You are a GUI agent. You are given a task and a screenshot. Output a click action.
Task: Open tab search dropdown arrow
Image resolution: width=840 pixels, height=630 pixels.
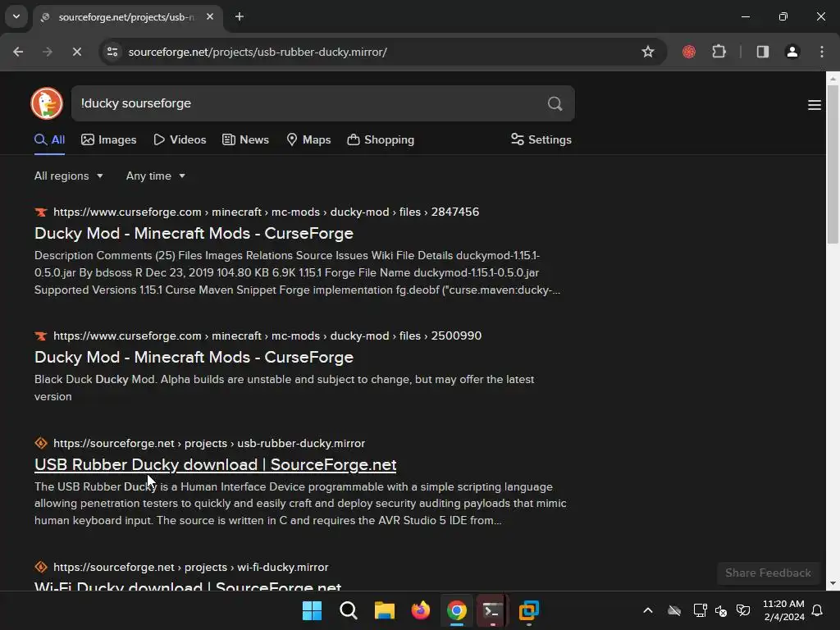pyautogui.click(x=16, y=16)
